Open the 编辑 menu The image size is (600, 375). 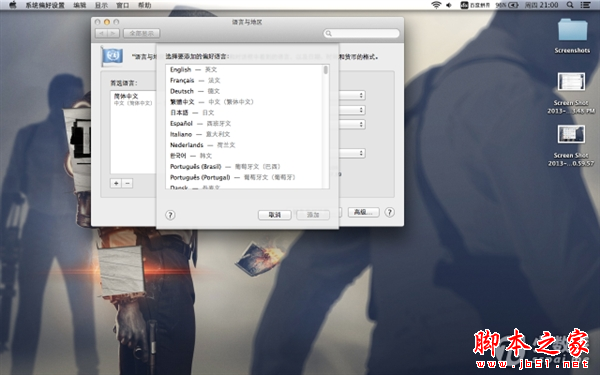(x=80, y=5)
